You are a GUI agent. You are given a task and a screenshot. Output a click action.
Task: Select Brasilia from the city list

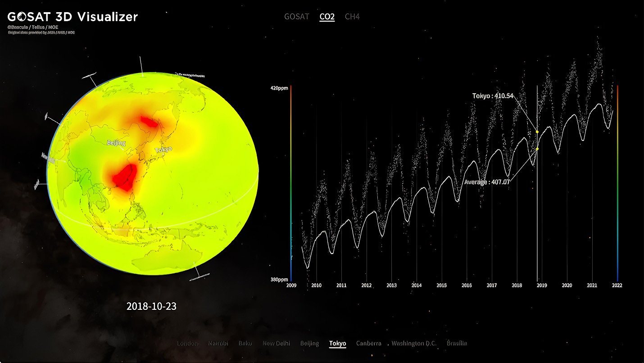[457, 343]
